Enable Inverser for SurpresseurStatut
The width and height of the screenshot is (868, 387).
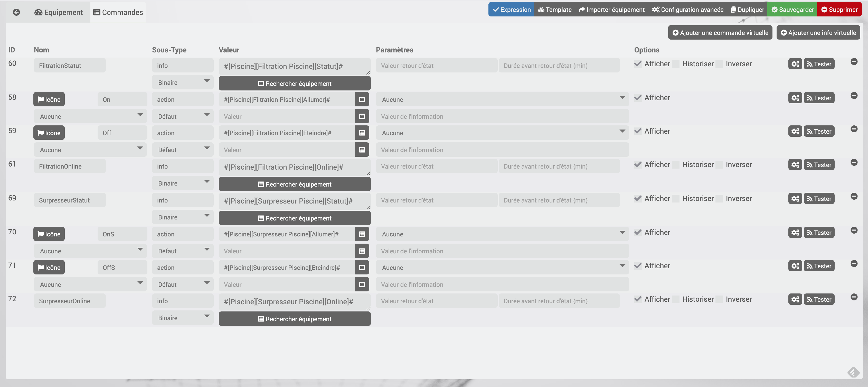[x=719, y=199]
